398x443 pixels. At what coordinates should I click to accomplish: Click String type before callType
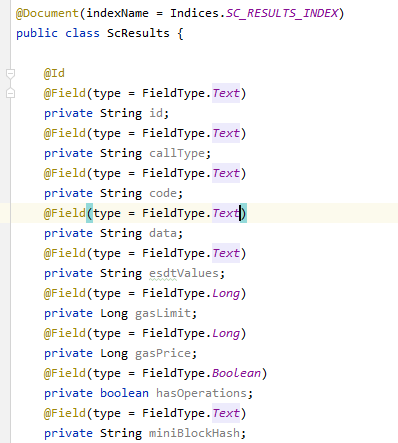tap(121, 153)
